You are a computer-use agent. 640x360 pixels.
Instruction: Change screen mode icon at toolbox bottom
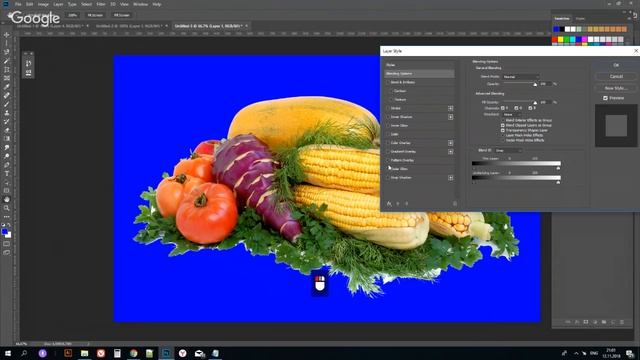7,253
